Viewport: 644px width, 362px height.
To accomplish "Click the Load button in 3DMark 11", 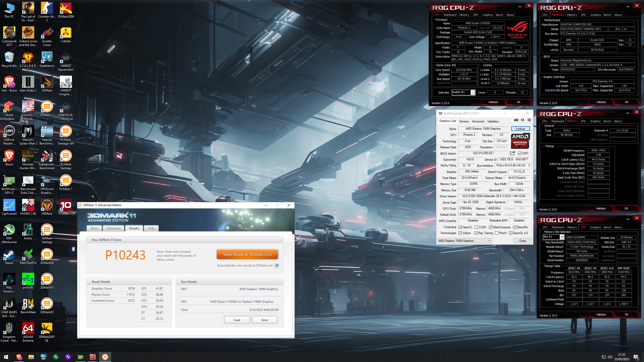I will pyautogui.click(x=237, y=320).
